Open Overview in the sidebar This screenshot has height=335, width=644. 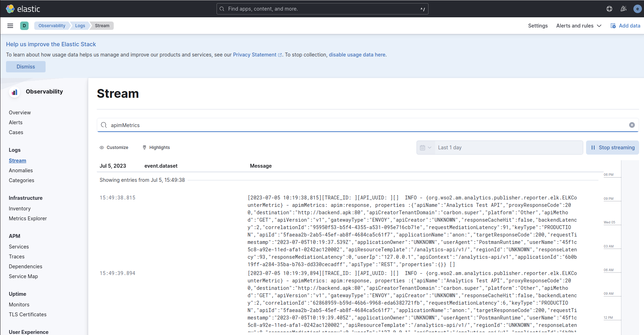(x=20, y=113)
